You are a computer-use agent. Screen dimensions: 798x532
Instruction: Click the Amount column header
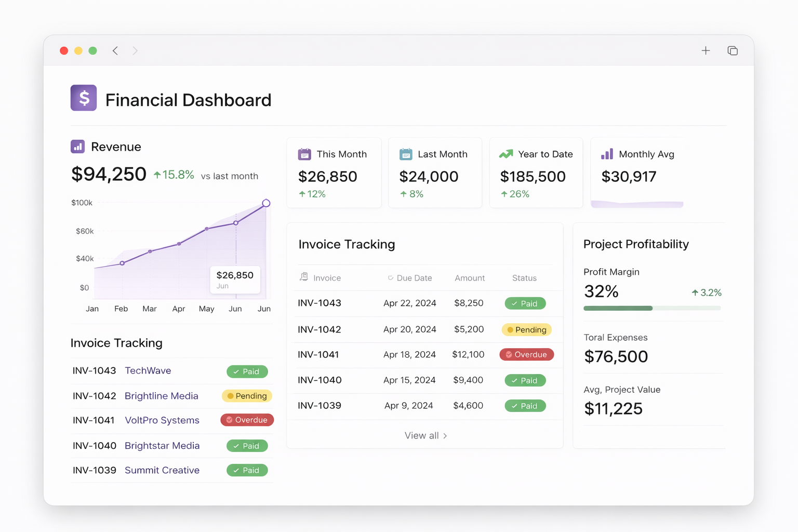pos(470,278)
